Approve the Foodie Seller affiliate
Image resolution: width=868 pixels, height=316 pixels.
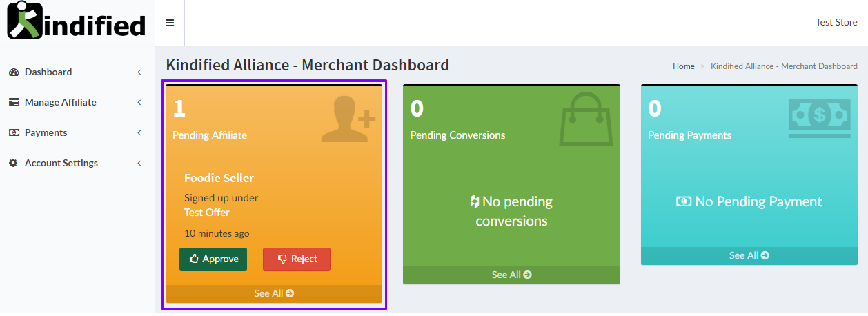coord(213,259)
